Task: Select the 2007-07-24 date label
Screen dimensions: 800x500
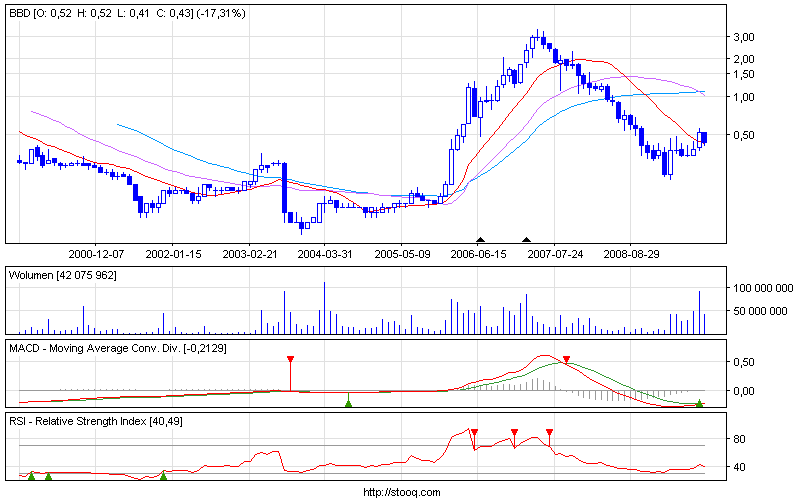Action: (555, 254)
